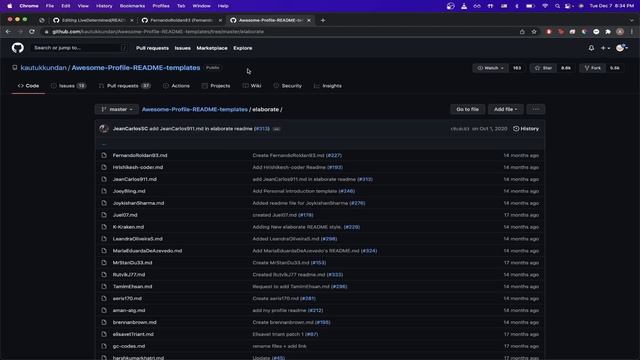The height and width of the screenshot is (360, 640).
Task: Click the file icon beside K-Kraken.md
Action: [x=104, y=227]
